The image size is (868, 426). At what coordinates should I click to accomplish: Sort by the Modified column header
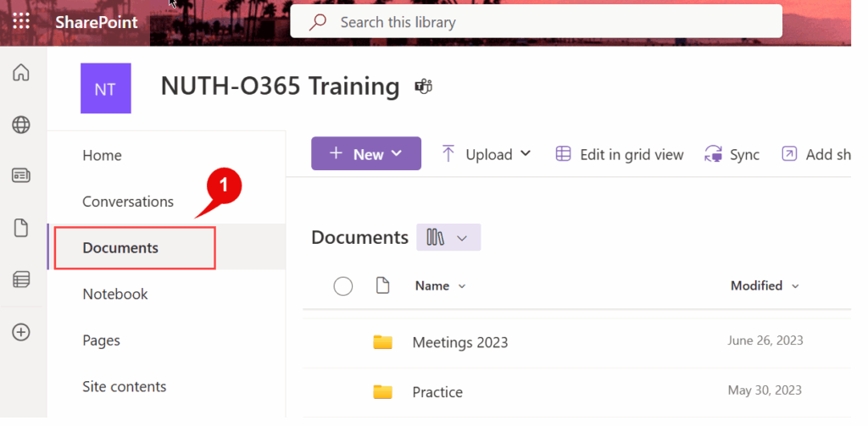click(x=765, y=286)
